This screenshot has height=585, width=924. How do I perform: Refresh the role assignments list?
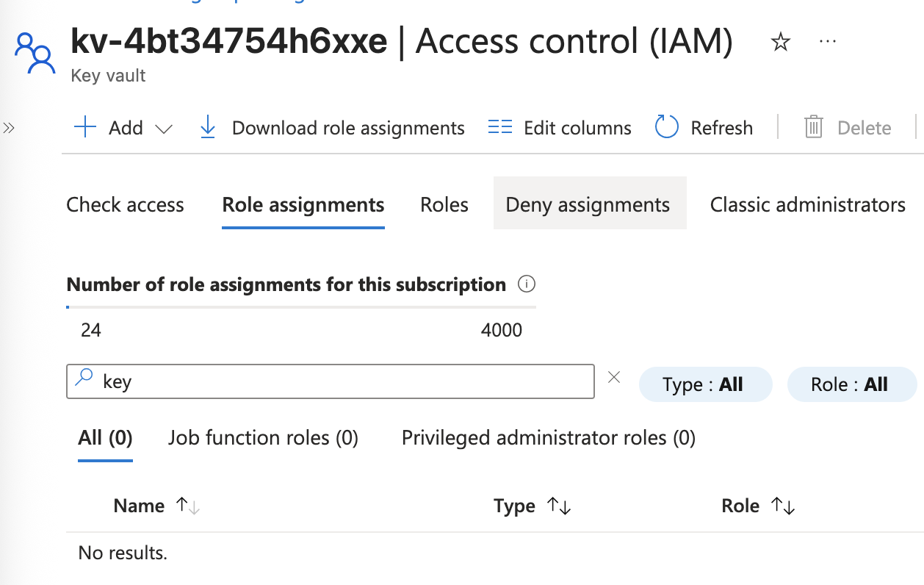point(704,128)
